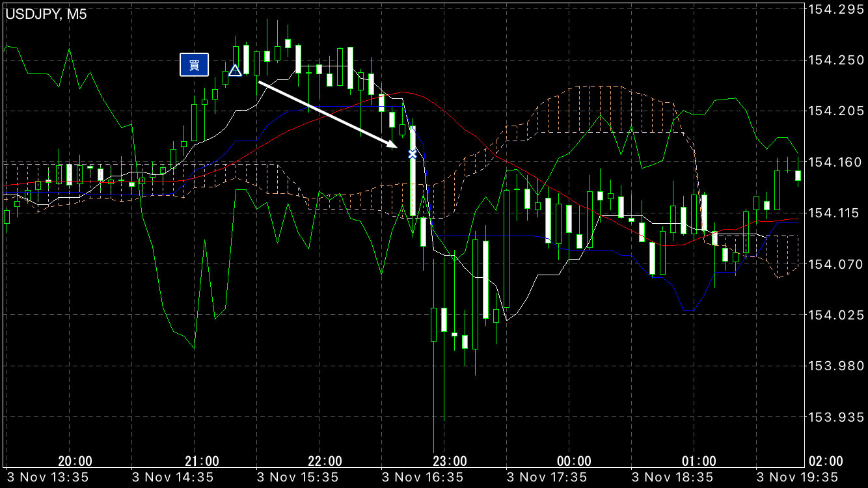868x488 pixels.
Task: Click the 154.160 price scale label
Action: [x=834, y=162]
